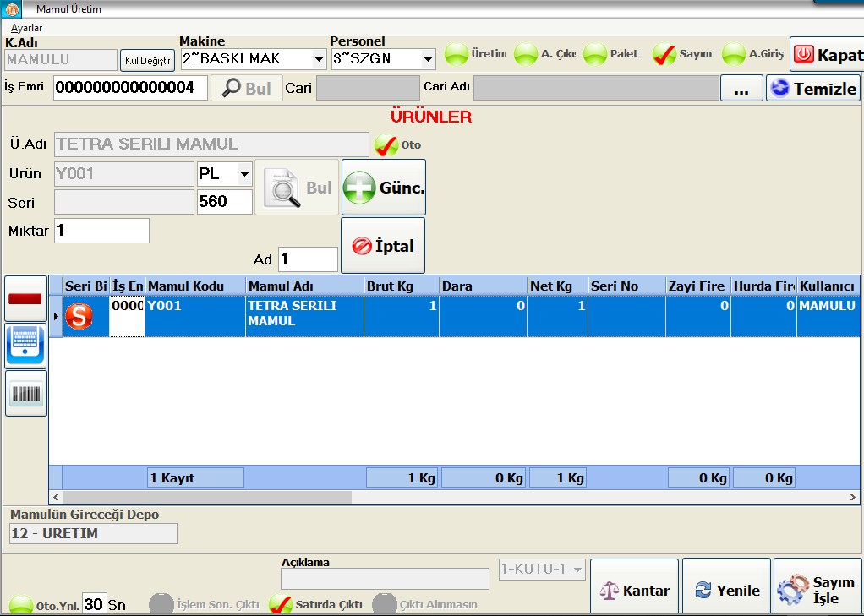Click the İptal cancel button
The width and height of the screenshot is (864, 616).
tap(383, 246)
